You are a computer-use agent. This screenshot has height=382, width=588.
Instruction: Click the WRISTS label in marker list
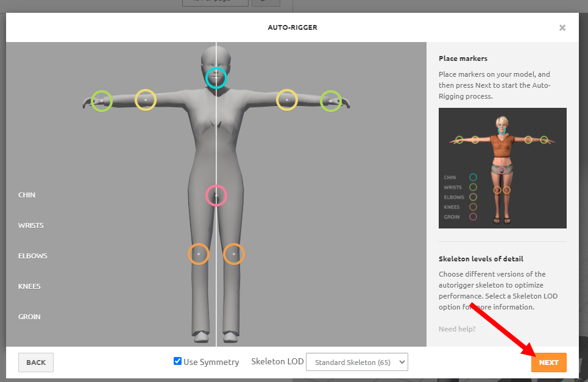point(30,225)
